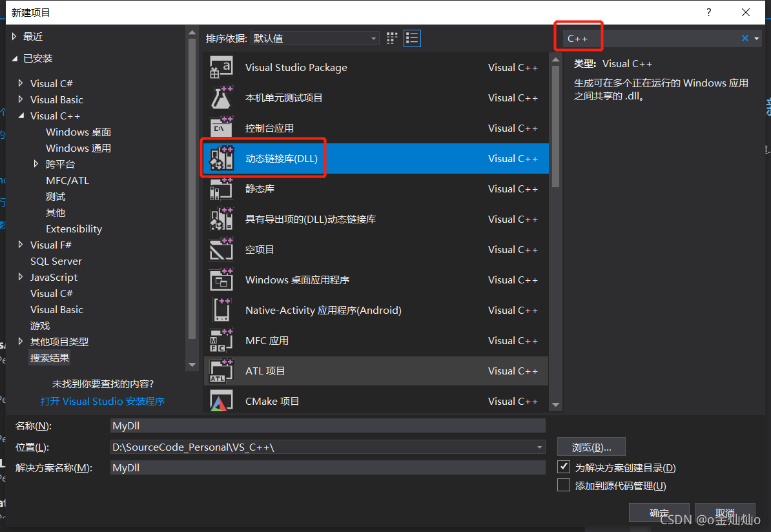Screen dimensions: 771x532
Task: Select the Windows 桌面应用程序 icon
Action: pos(221,280)
